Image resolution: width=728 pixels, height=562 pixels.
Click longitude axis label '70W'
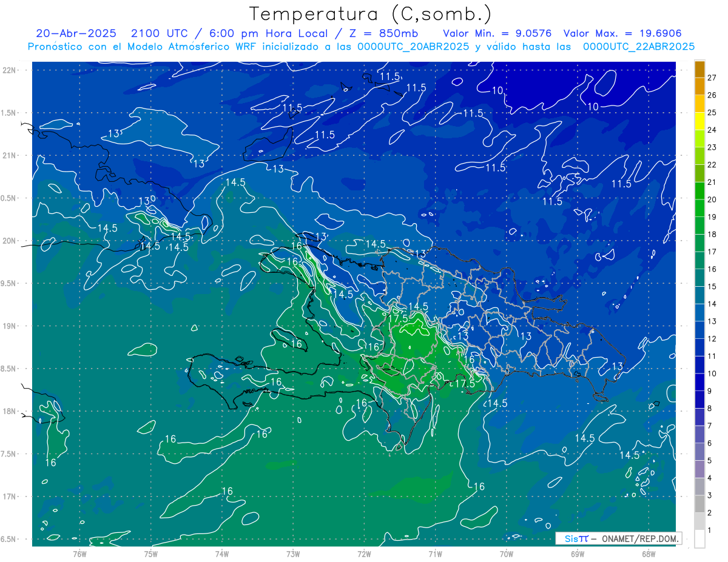(507, 554)
